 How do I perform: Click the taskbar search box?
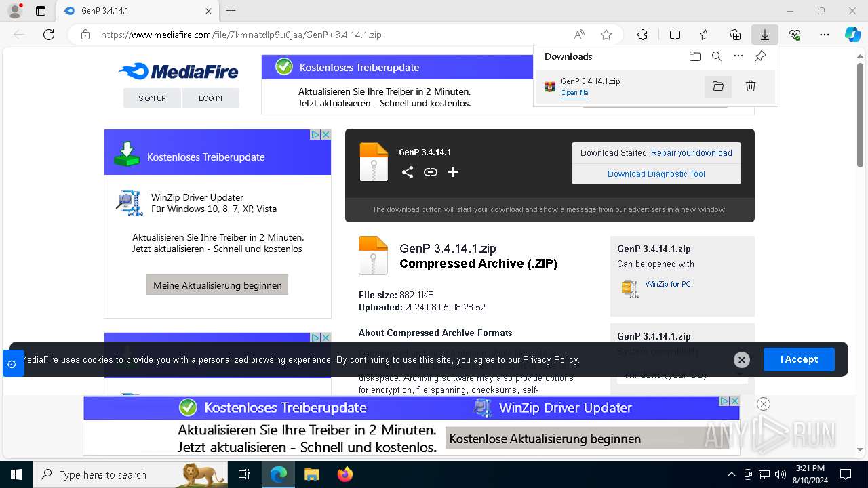click(x=130, y=474)
